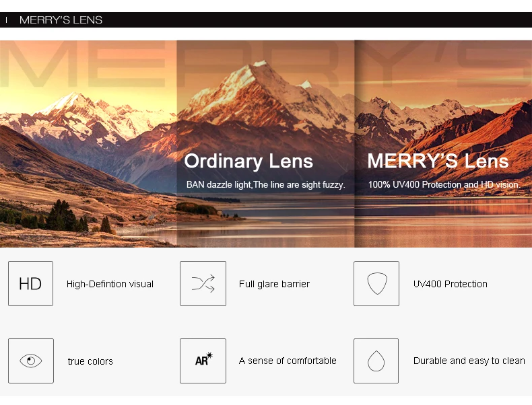532x405 pixels.
Task: Click the HD icon box
Action: [30, 283]
